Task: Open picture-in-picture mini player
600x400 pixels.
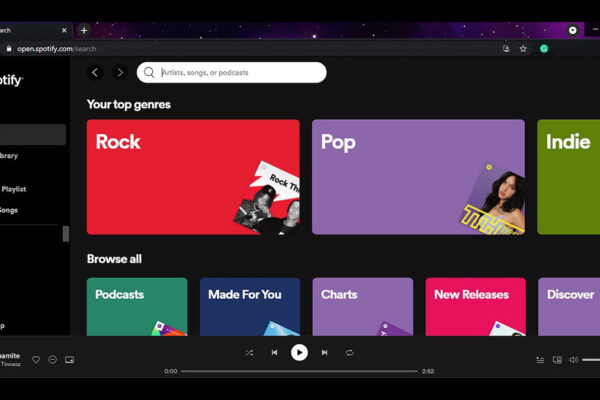Action: pyautogui.click(x=69, y=359)
